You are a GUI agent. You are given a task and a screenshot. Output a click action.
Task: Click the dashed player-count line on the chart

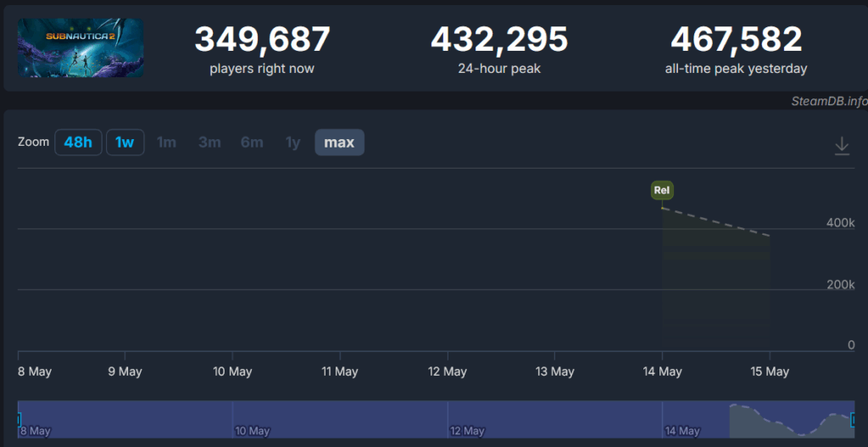point(715,221)
